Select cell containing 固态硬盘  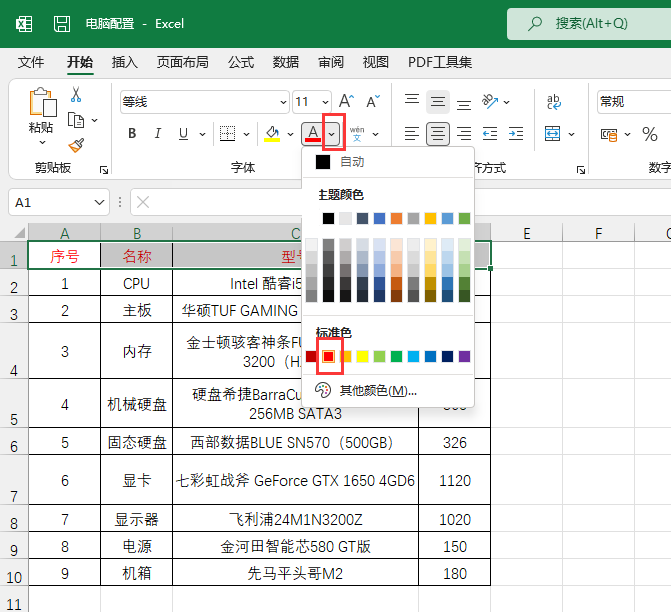137,442
